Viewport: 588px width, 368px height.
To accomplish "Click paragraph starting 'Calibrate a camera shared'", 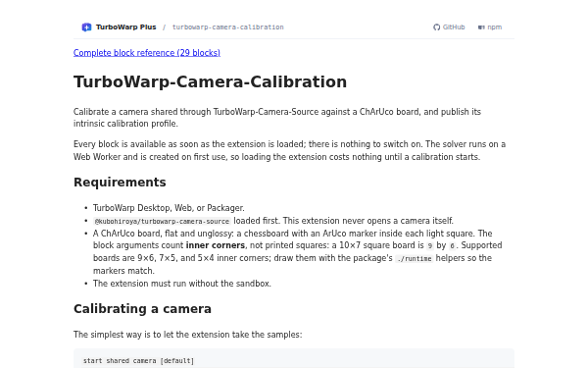I will pyautogui.click(x=277, y=118).
